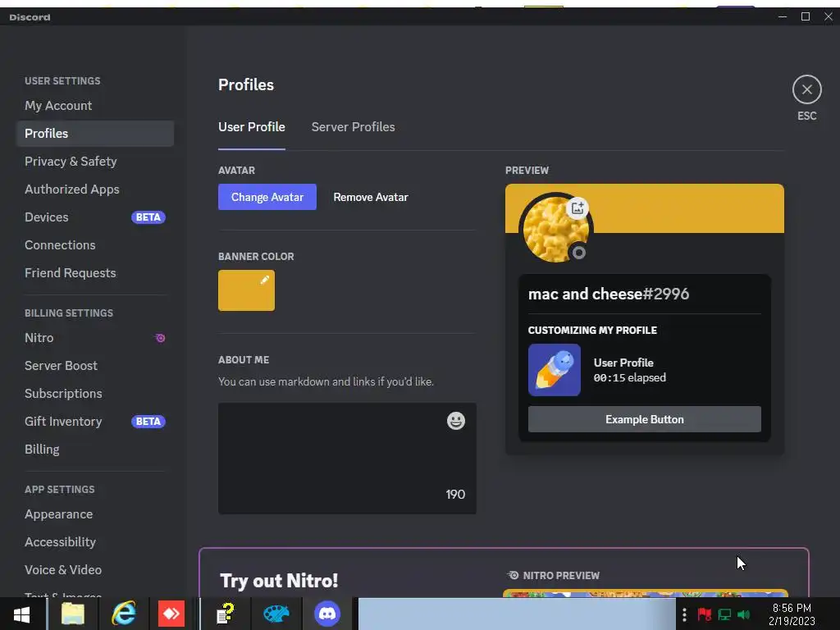Click the status indicator on preview avatar
Viewport: 840px width, 630px height.
pos(579,253)
